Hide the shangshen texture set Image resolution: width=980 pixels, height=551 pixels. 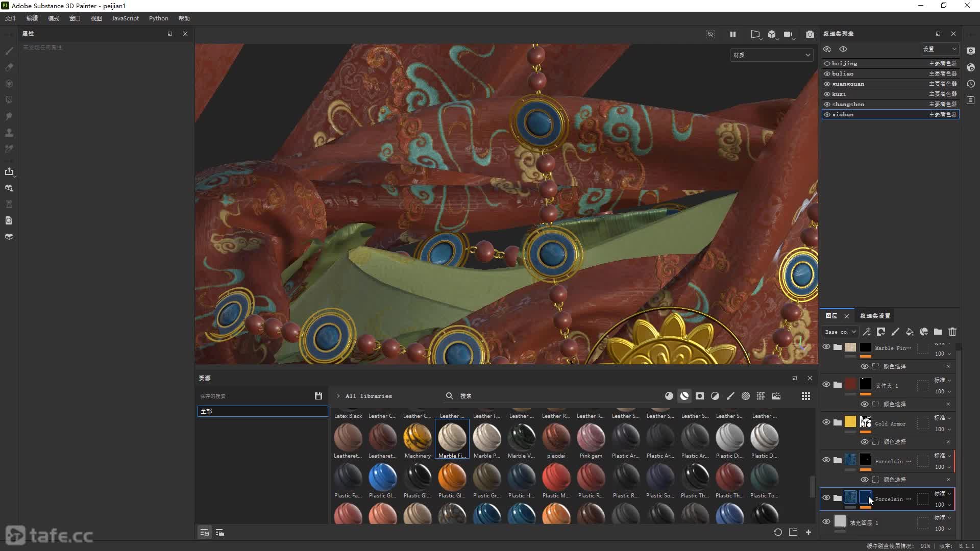pos(827,105)
